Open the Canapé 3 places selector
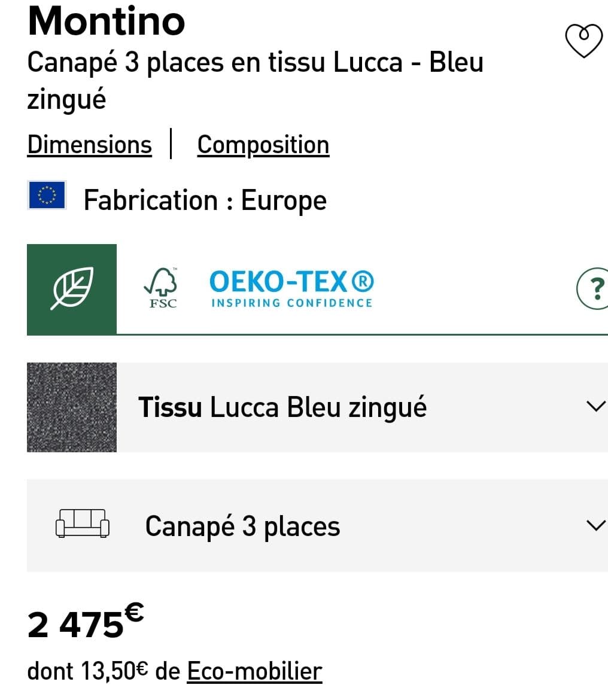Screen dimensions: 608x700 pos(242,526)
